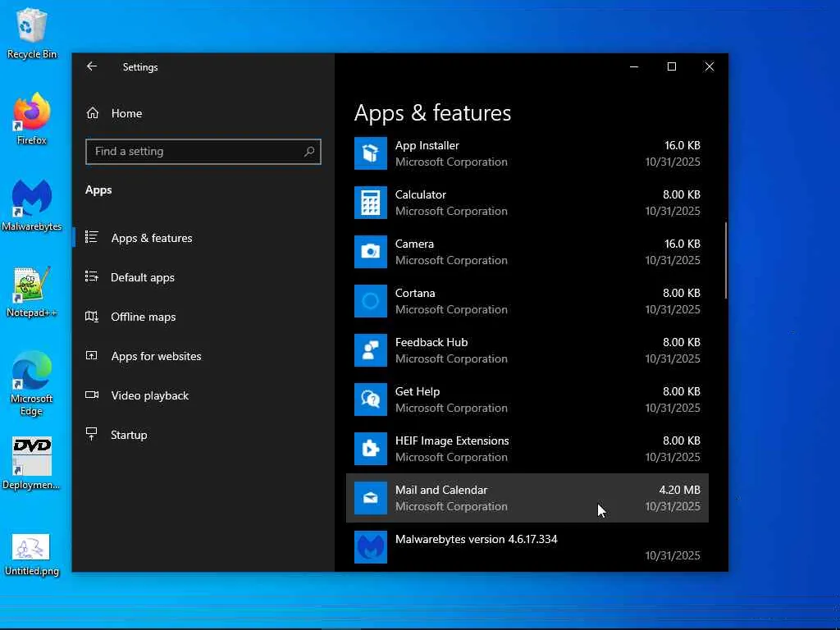
Task: Select the Malwarebytes desktop shortcut
Action: coord(32,206)
